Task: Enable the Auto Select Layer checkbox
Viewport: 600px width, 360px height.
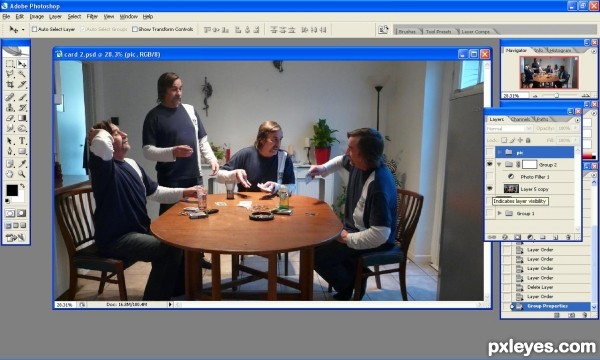Action: click(x=34, y=29)
